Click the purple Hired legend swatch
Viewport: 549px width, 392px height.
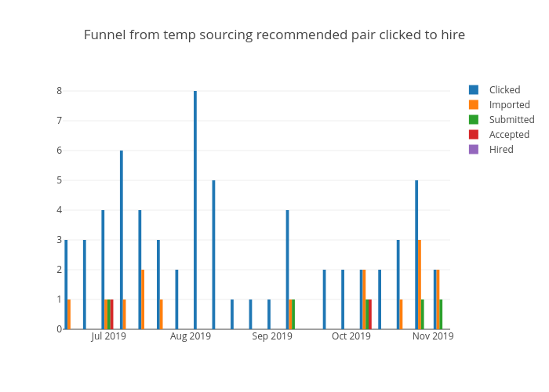pyautogui.click(x=474, y=149)
